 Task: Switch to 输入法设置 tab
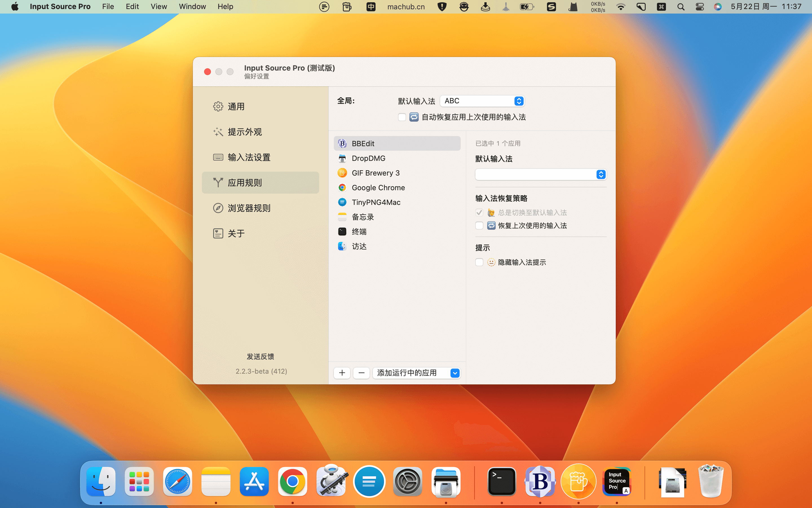(x=260, y=157)
